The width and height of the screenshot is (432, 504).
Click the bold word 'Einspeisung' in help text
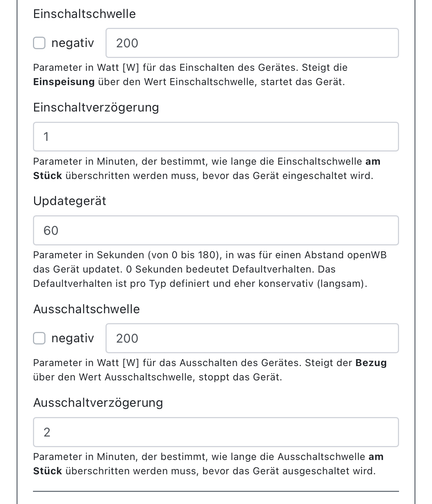pos(64,82)
